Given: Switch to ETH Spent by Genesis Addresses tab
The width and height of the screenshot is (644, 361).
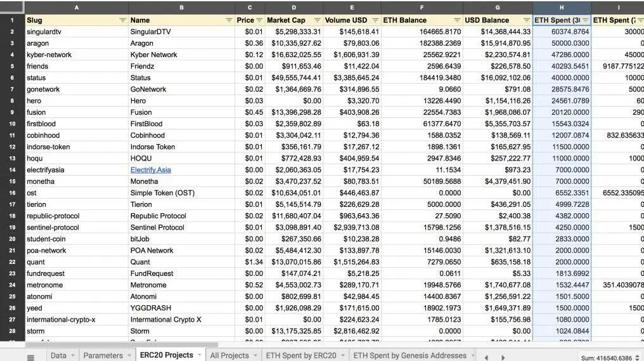Looking at the screenshot, I should coord(409,355).
